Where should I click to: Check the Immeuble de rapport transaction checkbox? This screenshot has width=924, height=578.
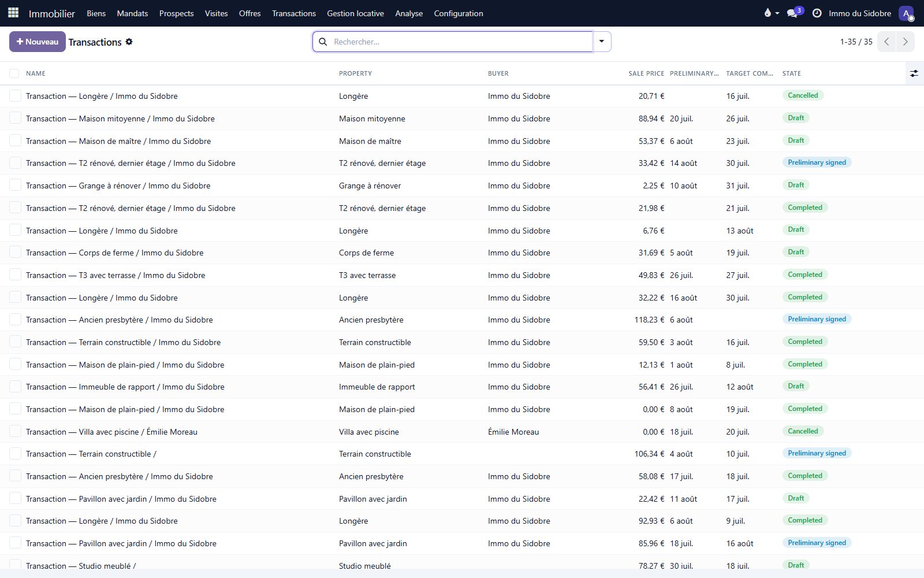(x=16, y=386)
